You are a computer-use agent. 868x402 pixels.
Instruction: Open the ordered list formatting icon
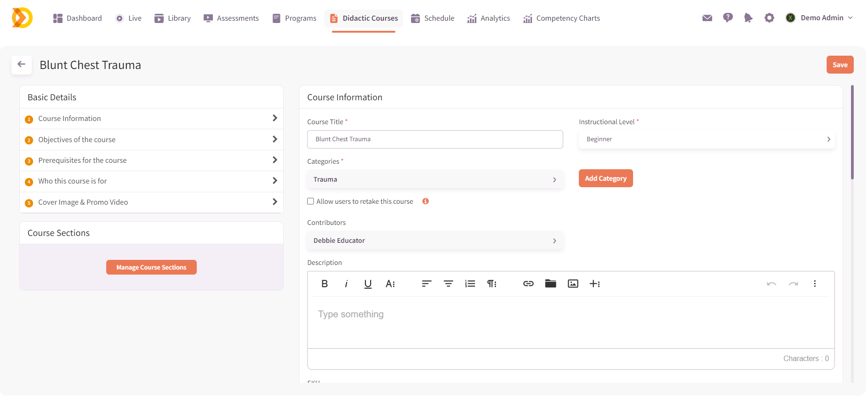coord(470,284)
